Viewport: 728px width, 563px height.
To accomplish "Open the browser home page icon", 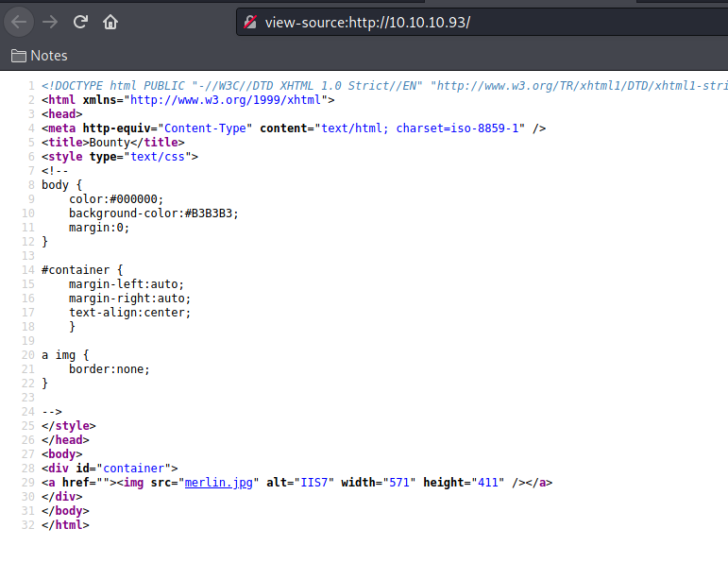I will click(110, 22).
